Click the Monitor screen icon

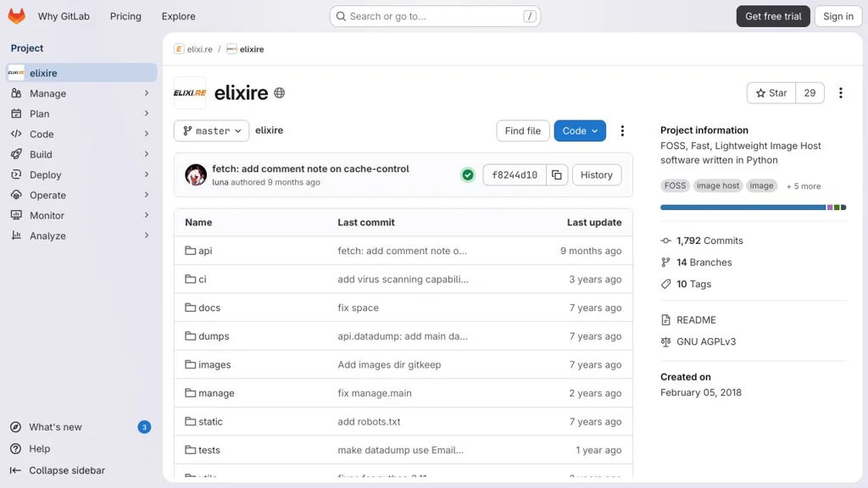point(16,215)
